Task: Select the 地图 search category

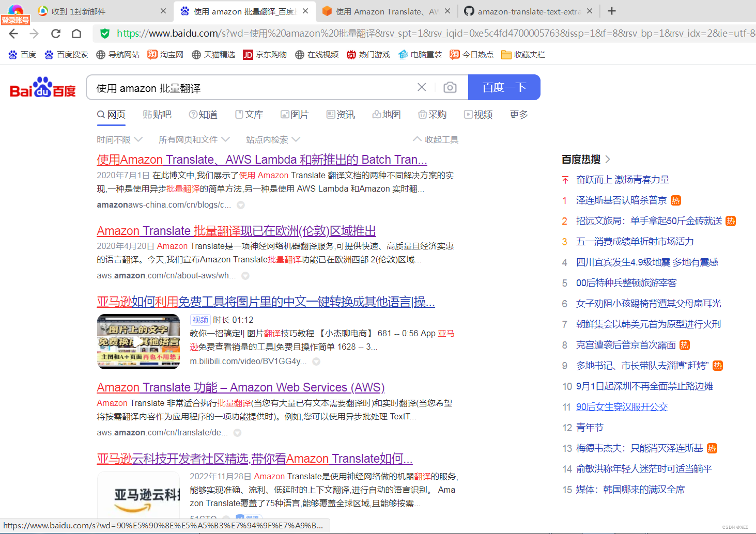Action: [387, 115]
